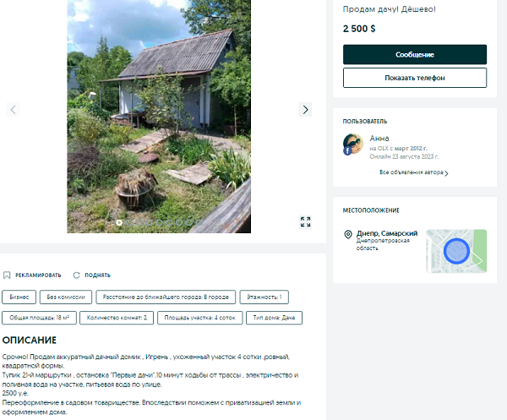Click the Facebook badge on the avatar

tap(346, 150)
